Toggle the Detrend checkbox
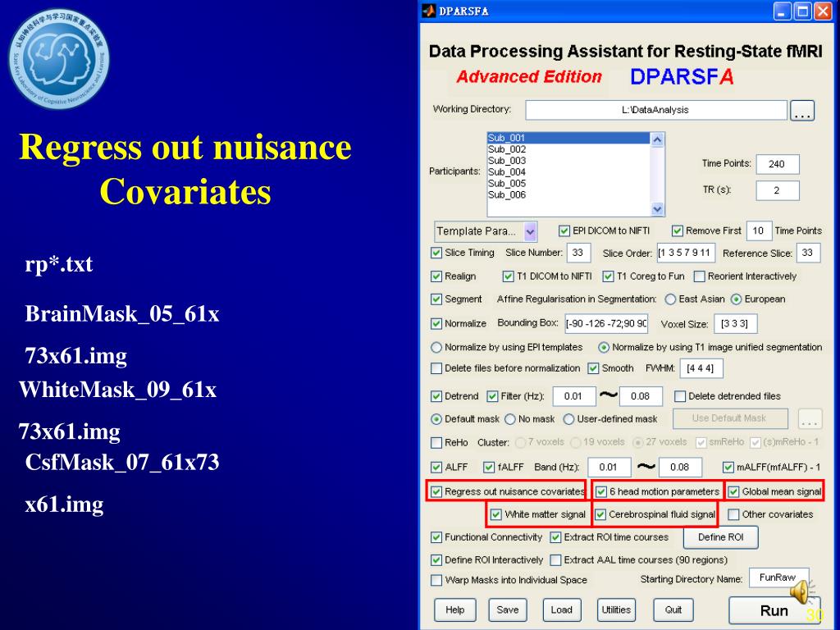 tap(436, 396)
